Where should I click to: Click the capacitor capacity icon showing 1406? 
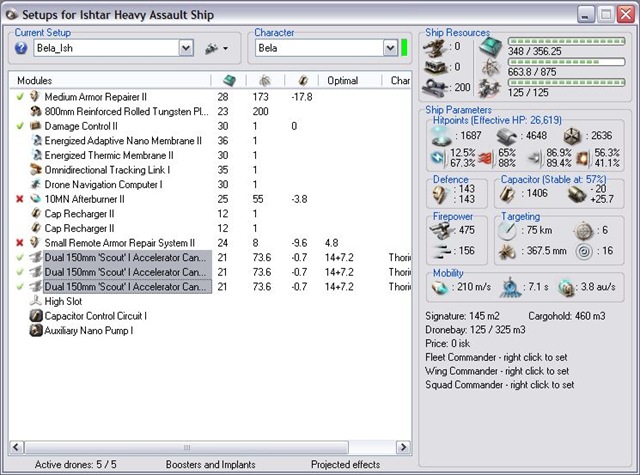(x=507, y=194)
